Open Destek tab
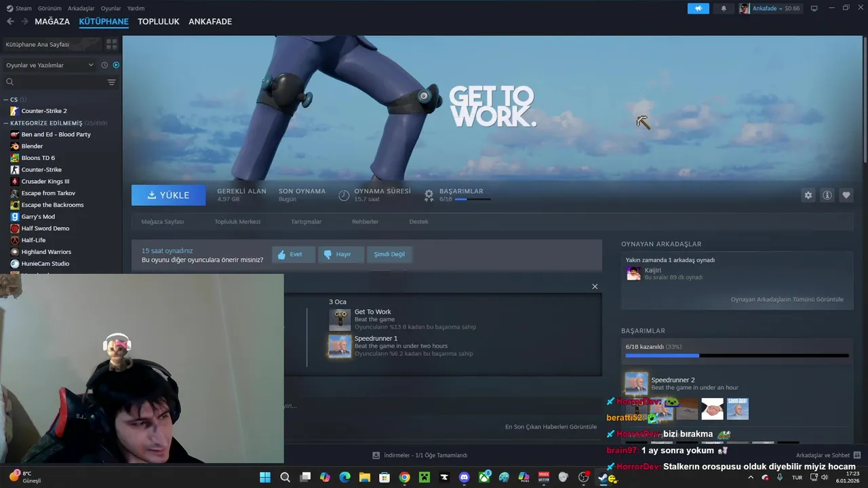 (x=418, y=222)
